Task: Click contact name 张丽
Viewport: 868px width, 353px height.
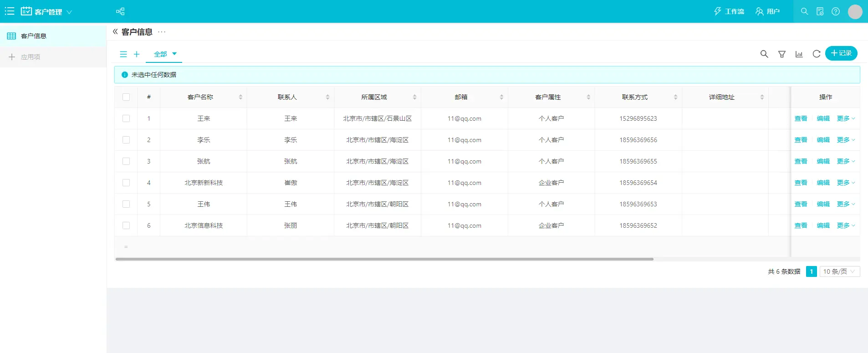Action: [x=291, y=225]
